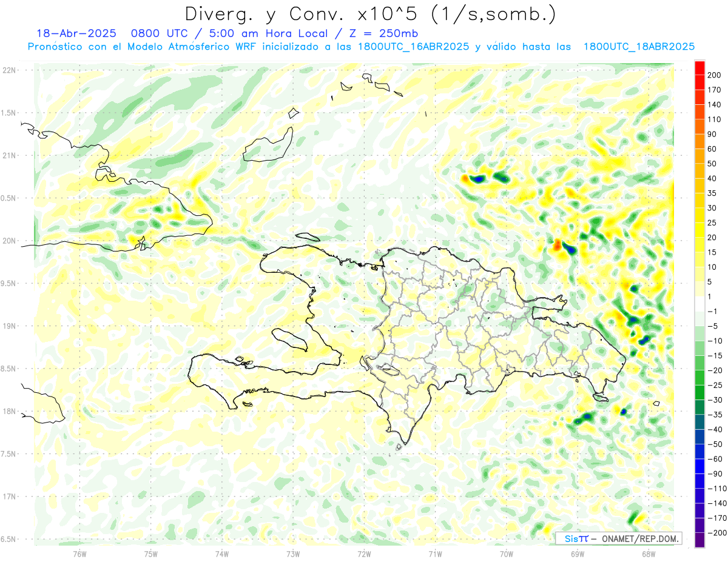Click longitude label '68W'
This screenshot has height=562, width=728.
pos(649,554)
